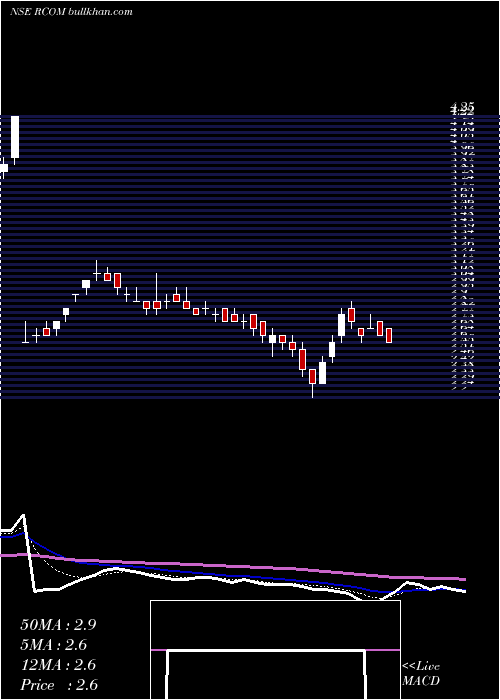Click the NSE RCOM chart title
The image size is (500, 700).
71,12
